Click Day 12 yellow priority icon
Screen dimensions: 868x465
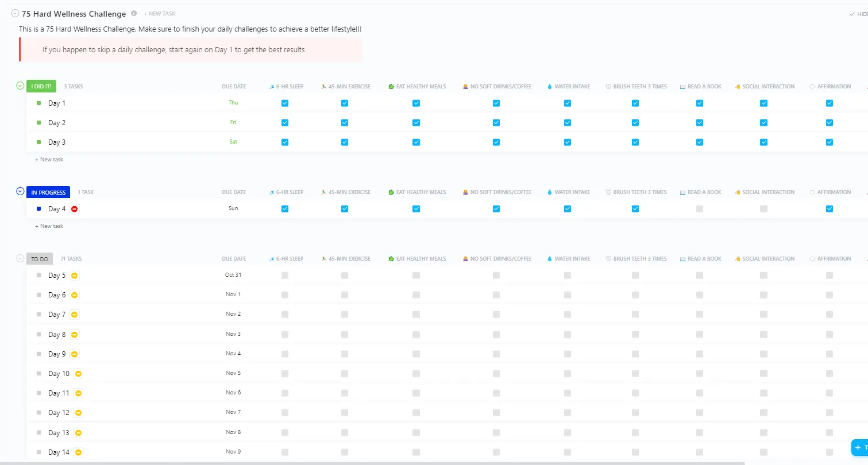tap(78, 413)
